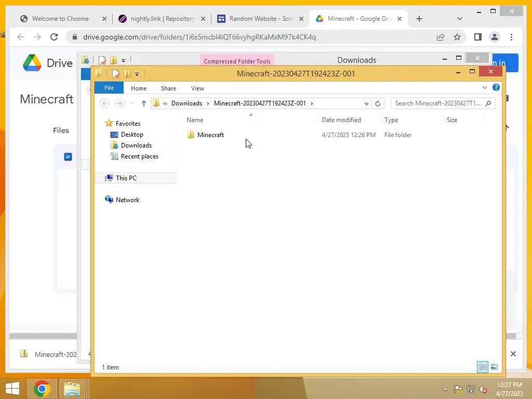This screenshot has height=399, width=532.
Task: Expand the address bar history dropdown
Action: coord(366,103)
